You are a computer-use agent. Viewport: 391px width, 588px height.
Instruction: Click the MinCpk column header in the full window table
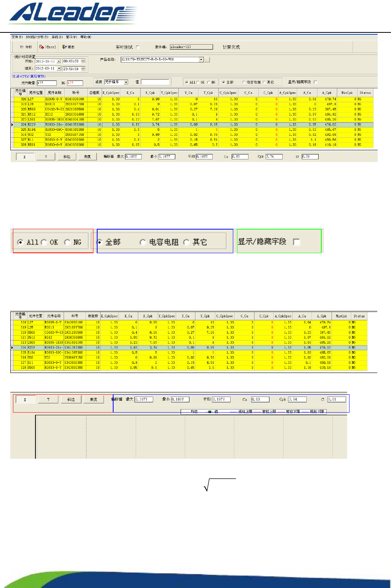point(347,93)
